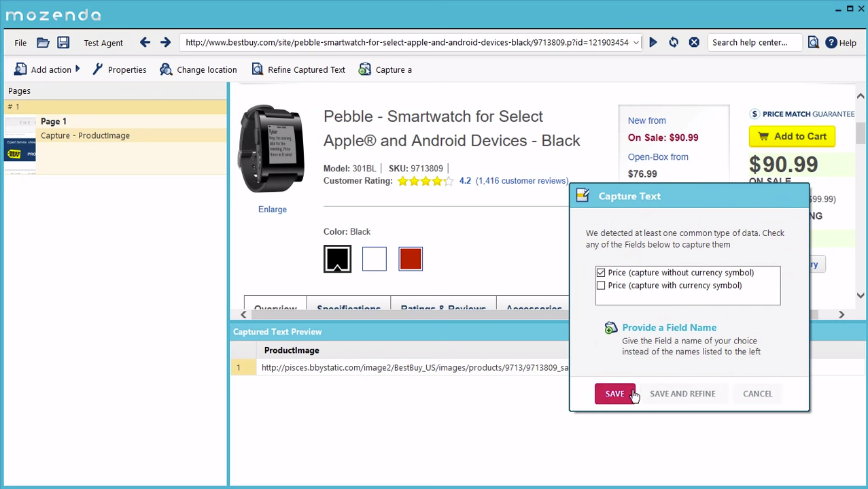The image size is (868, 489).
Task: Click the New from link
Action: tap(647, 120)
